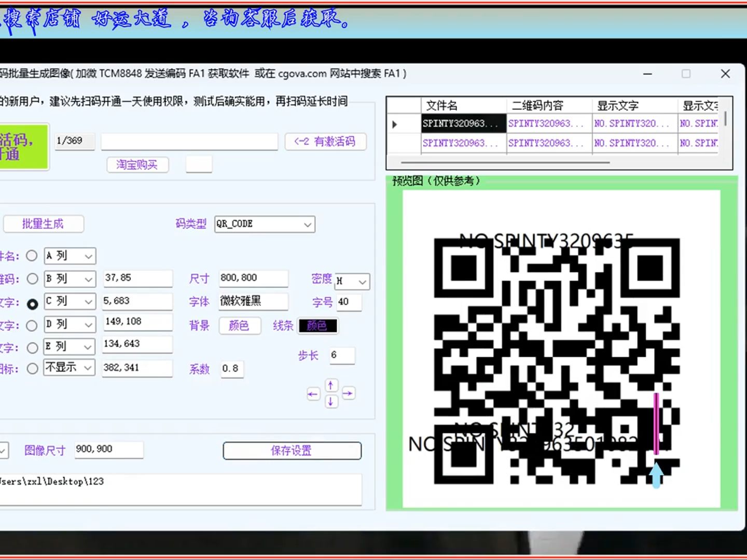The width and height of the screenshot is (747, 560).
Task: Open the E 列 column dropdown
Action: pyautogui.click(x=70, y=346)
